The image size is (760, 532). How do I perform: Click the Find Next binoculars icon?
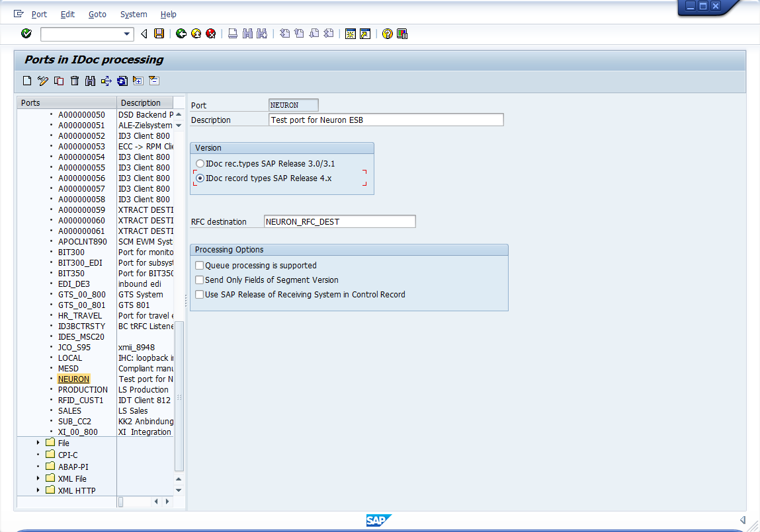[x=262, y=34]
